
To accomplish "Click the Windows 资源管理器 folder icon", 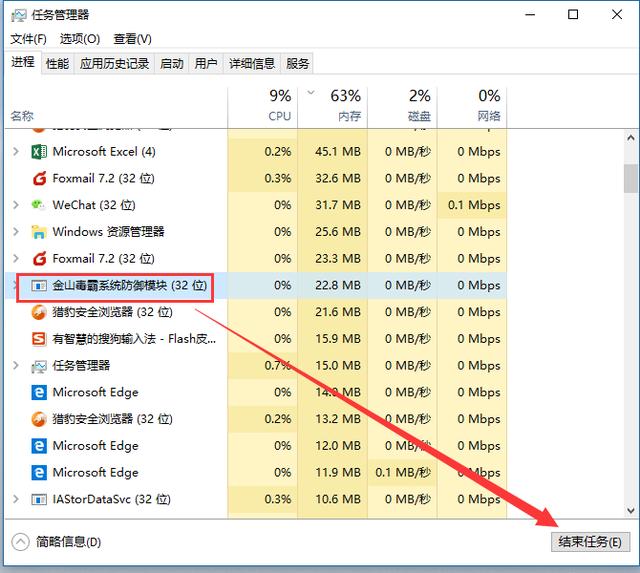I will coord(39,232).
